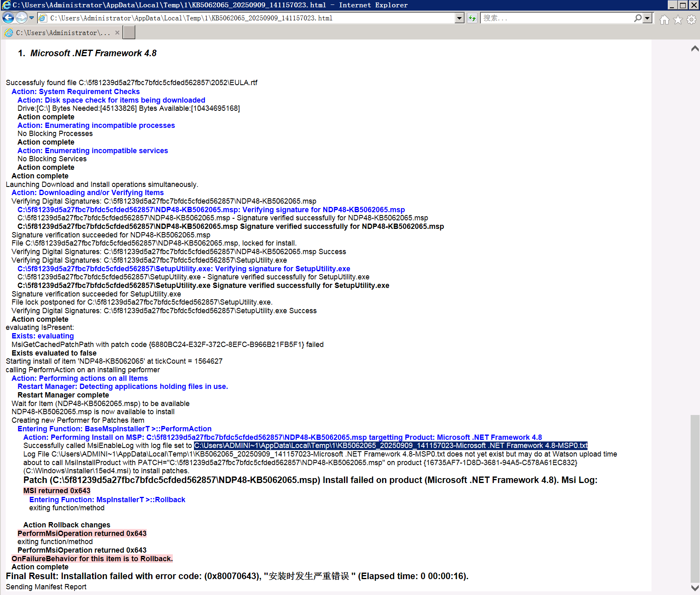Click the Refresh page icon
The height and width of the screenshot is (595, 700).
click(x=472, y=18)
